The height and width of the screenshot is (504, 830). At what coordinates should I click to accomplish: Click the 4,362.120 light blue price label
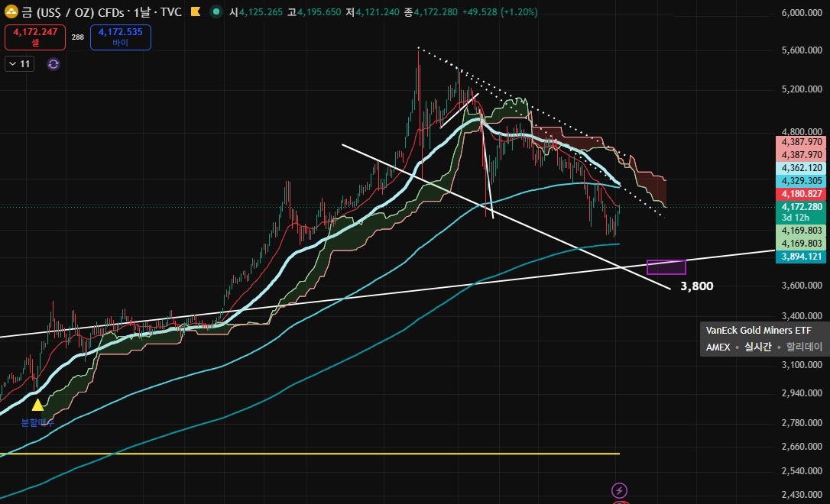pyautogui.click(x=800, y=168)
